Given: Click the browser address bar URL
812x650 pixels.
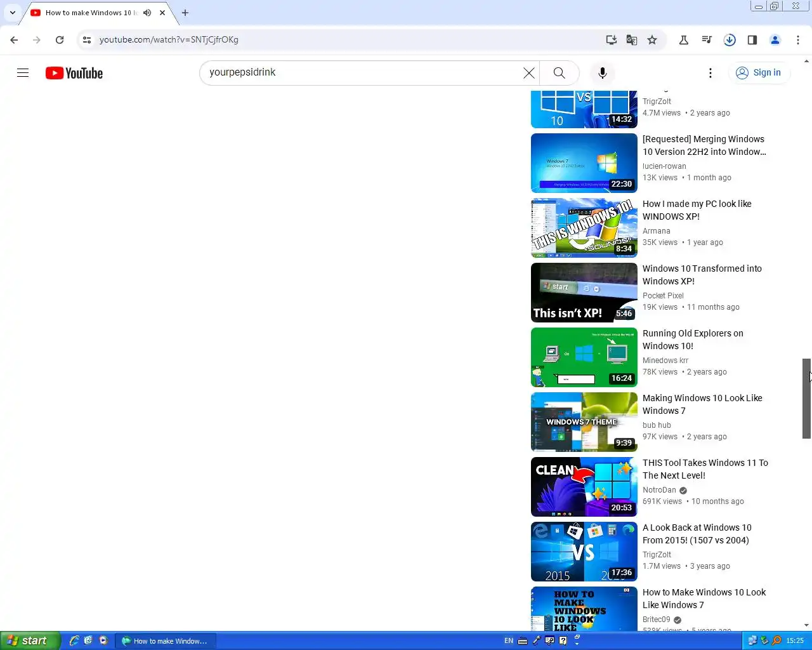Looking at the screenshot, I should tap(169, 39).
